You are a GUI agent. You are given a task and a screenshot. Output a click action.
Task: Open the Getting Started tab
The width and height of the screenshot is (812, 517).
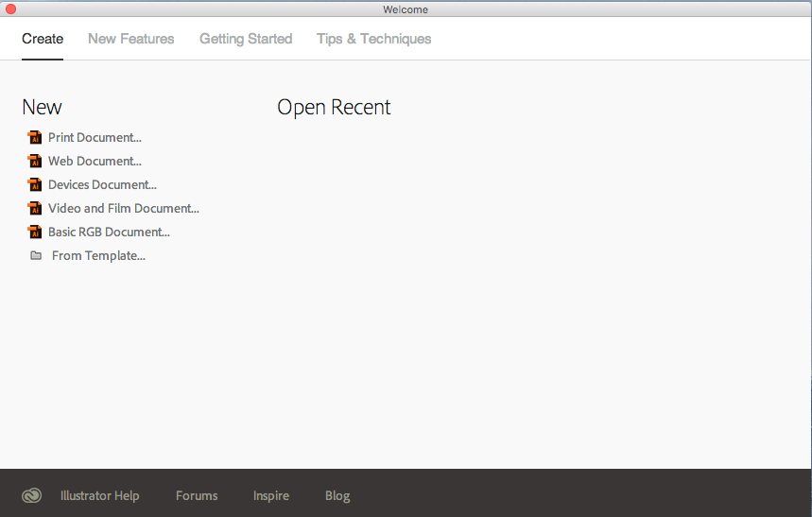point(246,39)
